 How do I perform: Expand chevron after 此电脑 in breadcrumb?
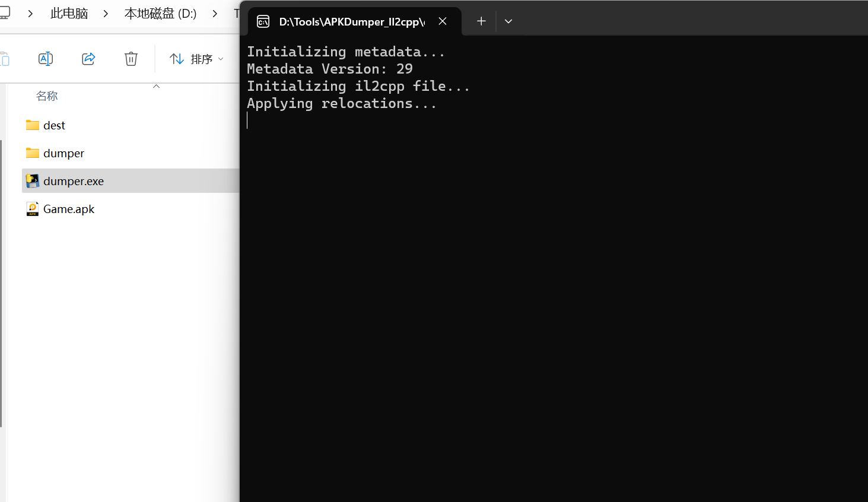106,14
